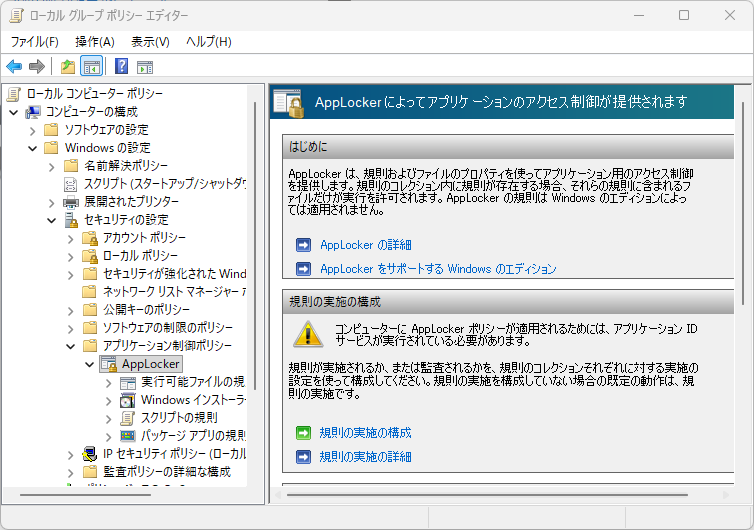Expand the 公開キーのポリシー node
Viewport: 754px width, 530px height.
click(x=70, y=310)
